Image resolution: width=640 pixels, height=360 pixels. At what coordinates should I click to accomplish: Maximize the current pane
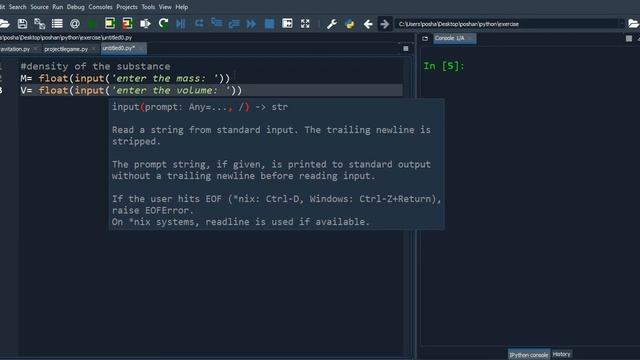(x=287, y=24)
